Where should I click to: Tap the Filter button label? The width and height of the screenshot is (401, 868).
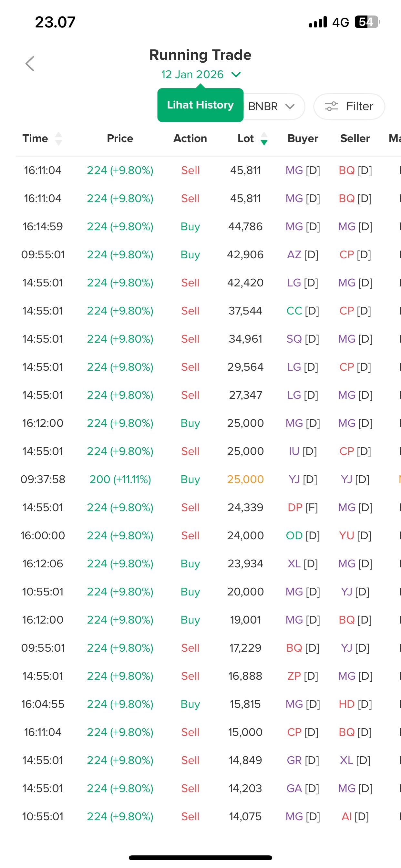[360, 107]
